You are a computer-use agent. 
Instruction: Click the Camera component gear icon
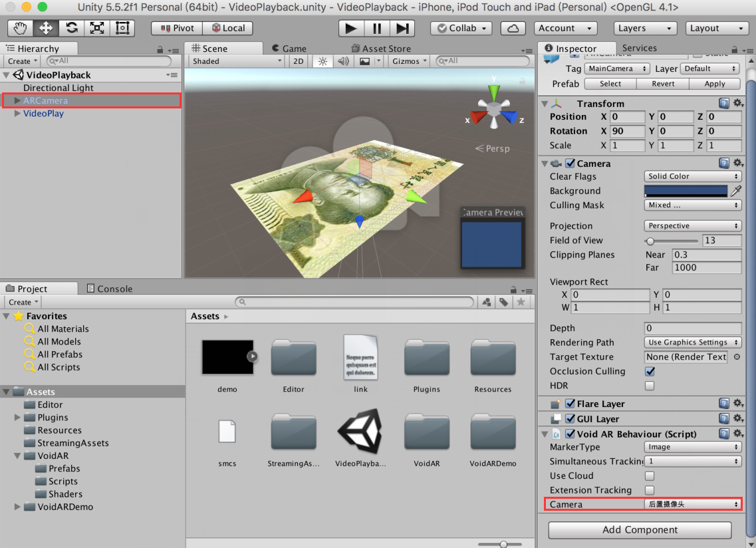[737, 163]
